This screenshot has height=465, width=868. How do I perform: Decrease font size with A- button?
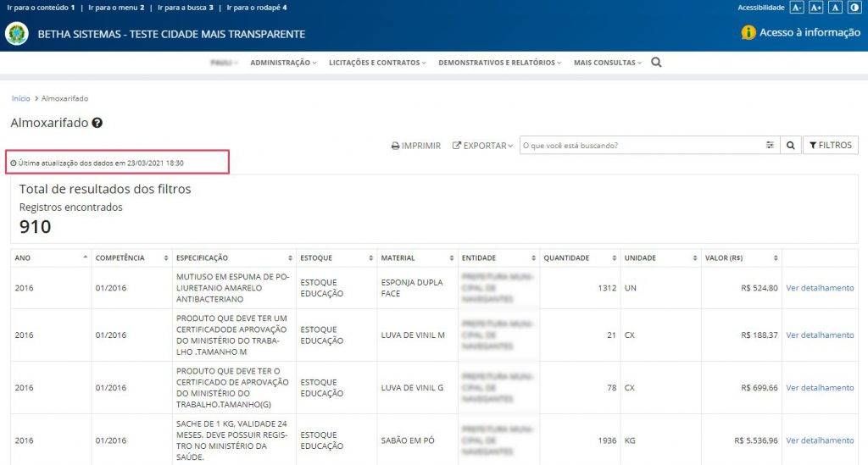(x=797, y=8)
